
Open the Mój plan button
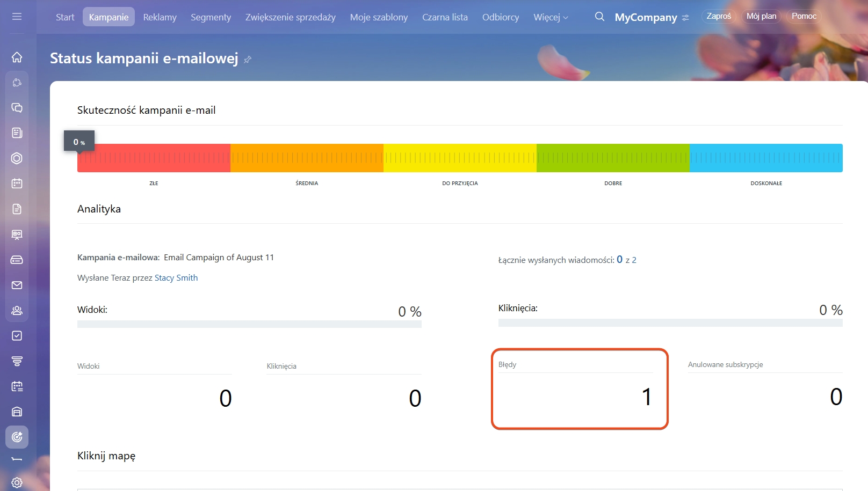point(761,16)
